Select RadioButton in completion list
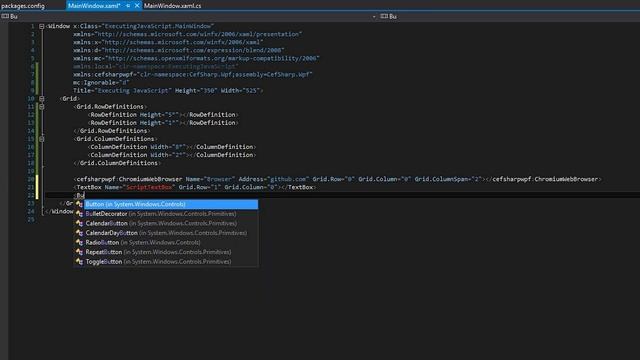This screenshot has height=360, width=640. (x=166, y=242)
